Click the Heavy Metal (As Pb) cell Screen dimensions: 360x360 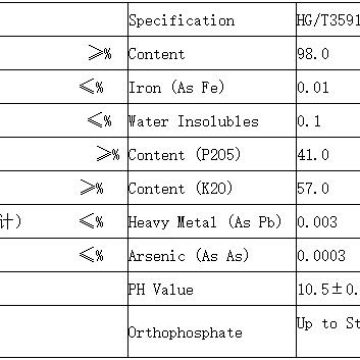tap(212, 222)
